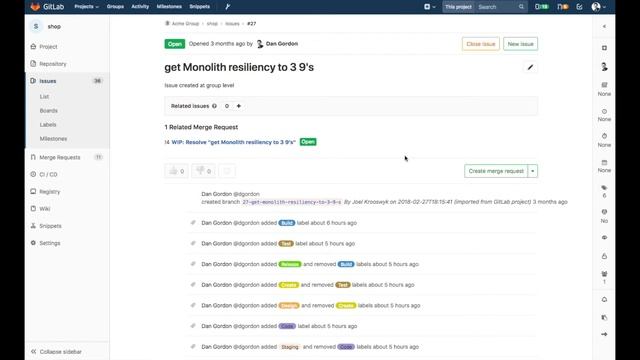640x360 pixels.
Task: Expand the collapsed right sidebar chevron
Action: point(604,27)
